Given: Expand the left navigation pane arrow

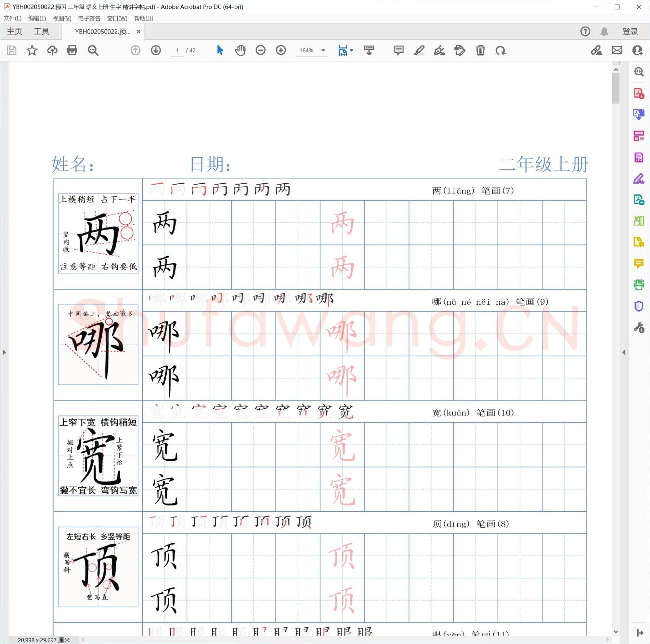Looking at the screenshot, I should tap(4, 352).
